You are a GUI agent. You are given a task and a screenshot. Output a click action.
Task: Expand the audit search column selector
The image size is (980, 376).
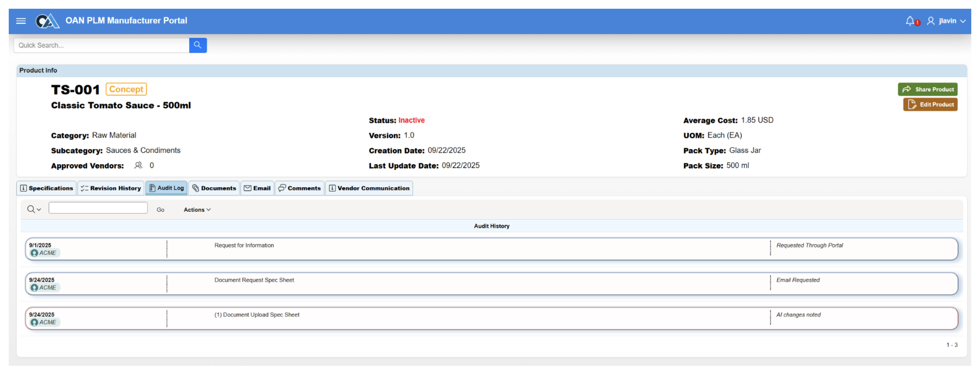click(34, 209)
